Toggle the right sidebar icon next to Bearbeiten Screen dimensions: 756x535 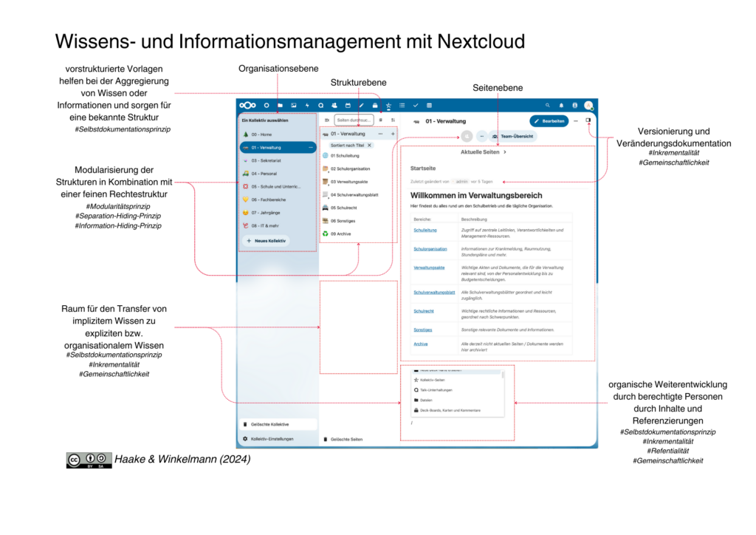tap(588, 120)
